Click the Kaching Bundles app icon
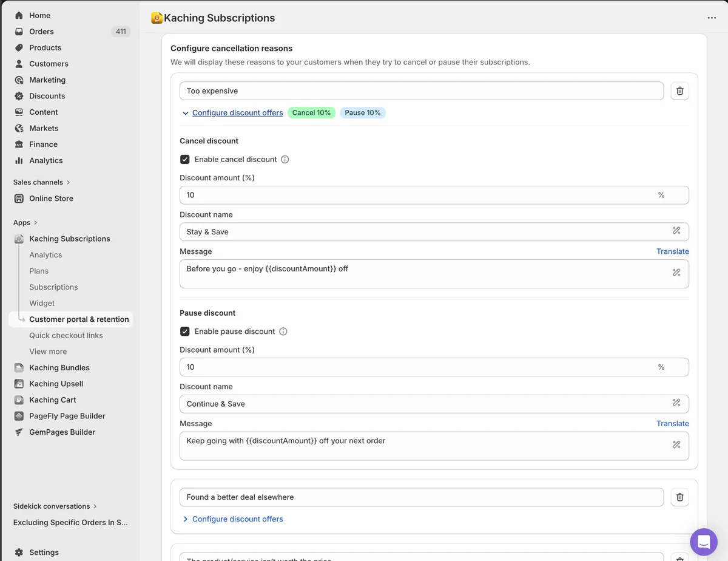The height and width of the screenshot is (561, 728). [19, 367]
